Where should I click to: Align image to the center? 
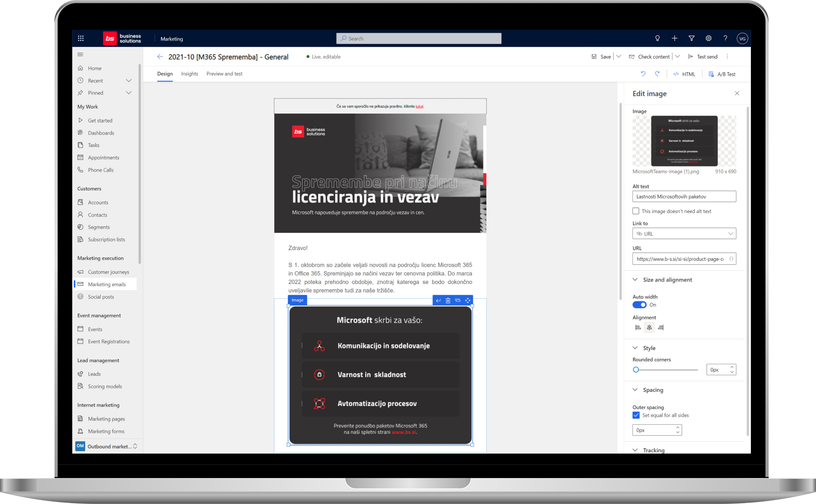click(649, 327)
